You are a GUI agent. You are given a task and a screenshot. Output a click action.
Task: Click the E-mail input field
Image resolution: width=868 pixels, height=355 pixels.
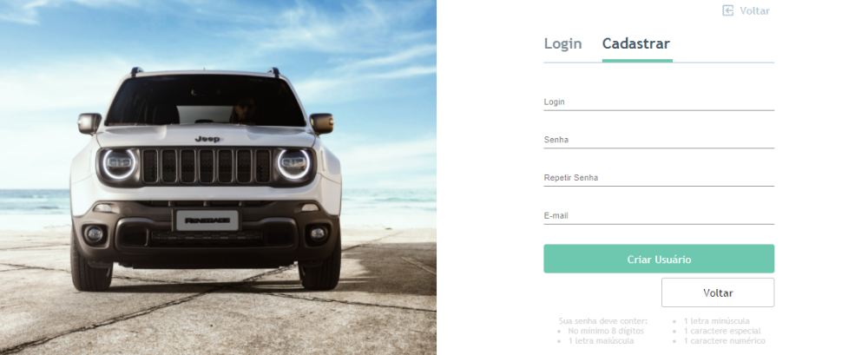(659, 215)
